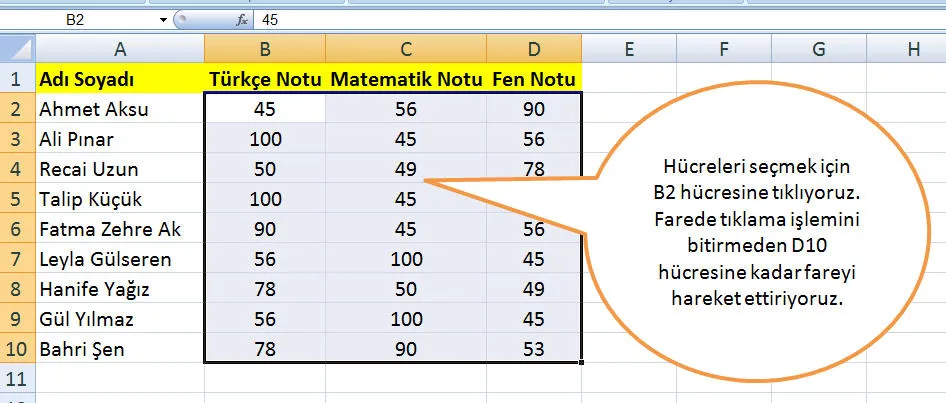Select column C header
Image resolution: width=946 pixels, height=403 pixels.
(x=406, y=48)
